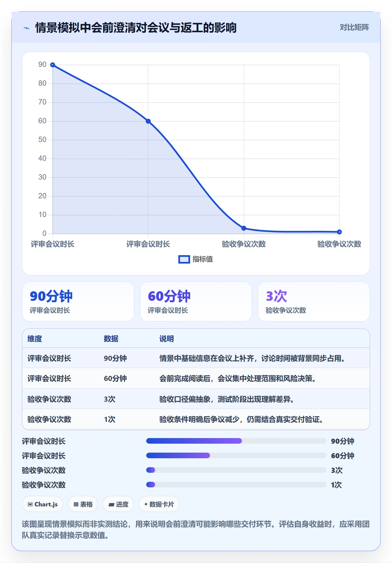Viewport: 392px width, 563px height.
Task: Click the 数据 table column header
Action: [x=111, y=339]
